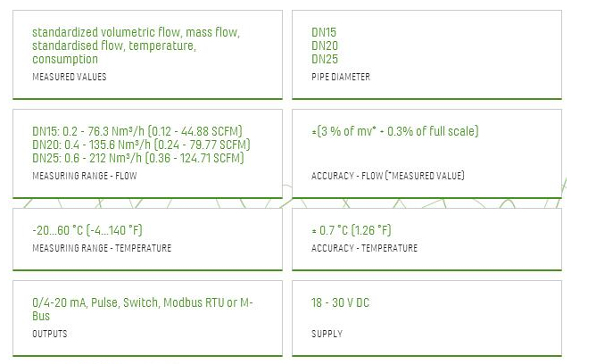596x364 pixels.
Task: Click the PIPE DIAMETER label
Action: tap(340, 78)
